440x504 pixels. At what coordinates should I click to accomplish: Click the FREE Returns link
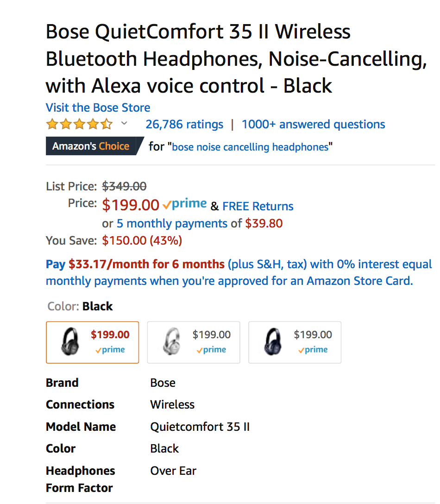(258, 206)
